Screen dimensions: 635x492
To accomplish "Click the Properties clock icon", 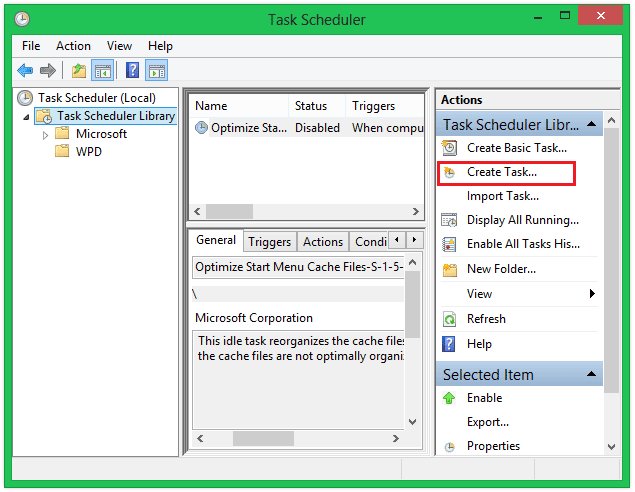I will (450, 447).
